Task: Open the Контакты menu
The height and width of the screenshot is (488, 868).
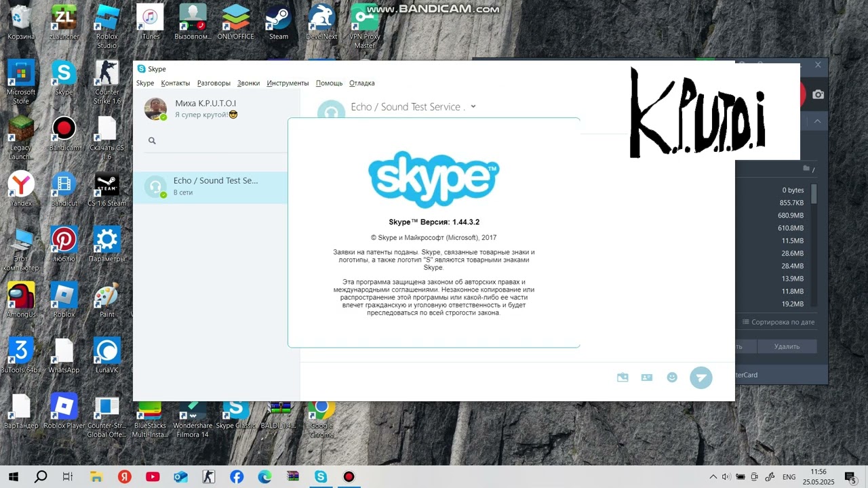Action: point(176,83)
